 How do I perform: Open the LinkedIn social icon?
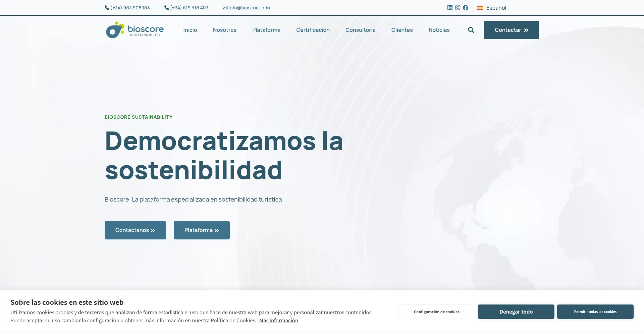450,7
